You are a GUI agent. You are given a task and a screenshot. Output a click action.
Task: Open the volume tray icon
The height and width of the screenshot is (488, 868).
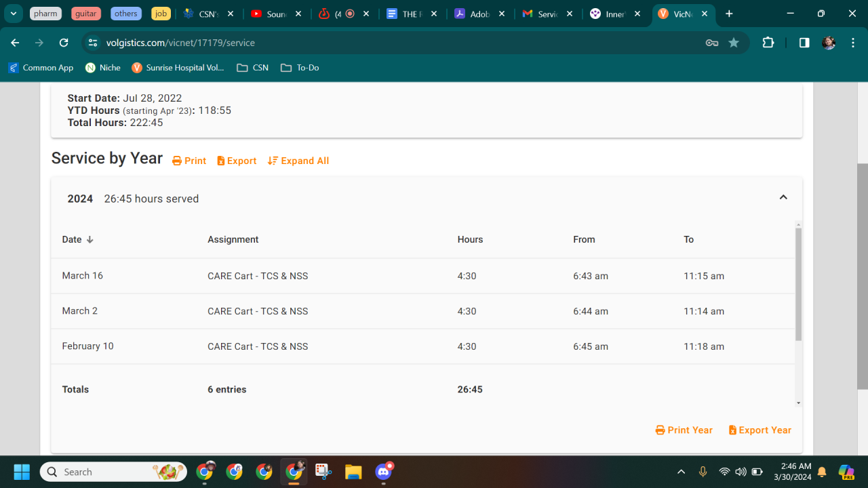pyautogui.click(x=741, y=472)
